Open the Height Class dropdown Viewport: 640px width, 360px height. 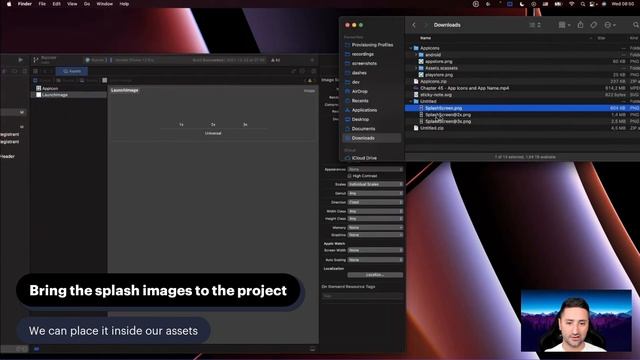pos(375,219)
